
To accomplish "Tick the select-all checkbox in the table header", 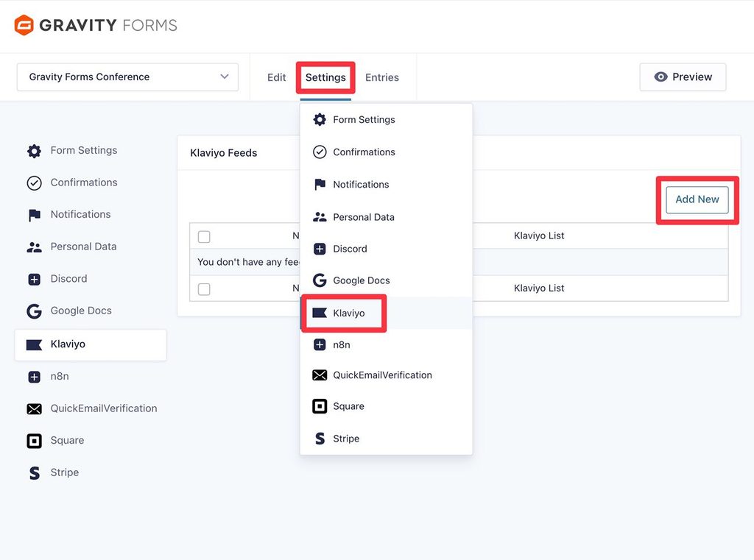I will coord(204,236).
